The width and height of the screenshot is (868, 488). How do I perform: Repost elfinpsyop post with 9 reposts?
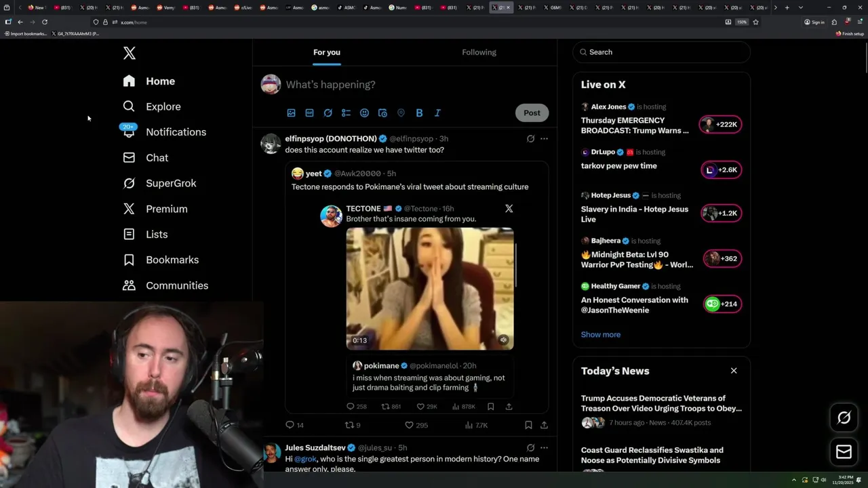353,425
